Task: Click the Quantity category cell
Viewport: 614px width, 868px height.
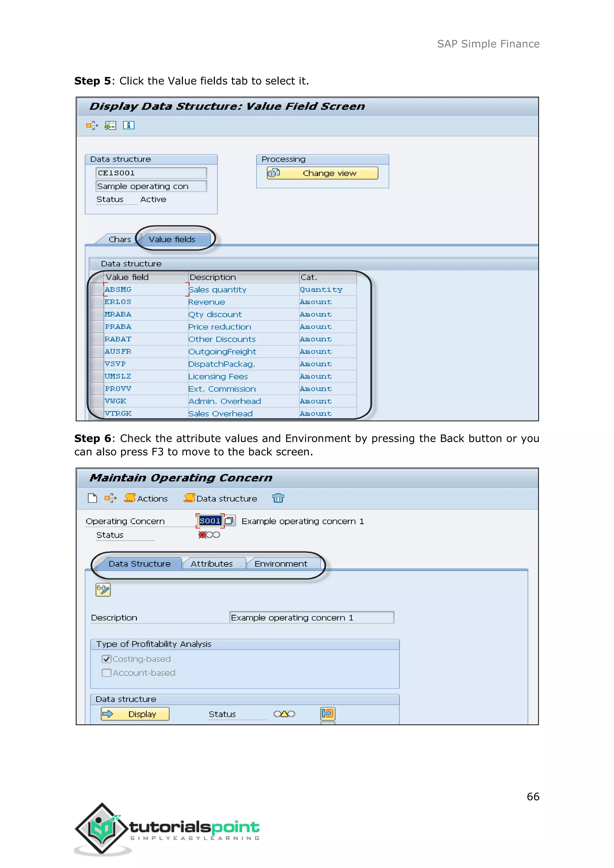Action: point(328,290)
